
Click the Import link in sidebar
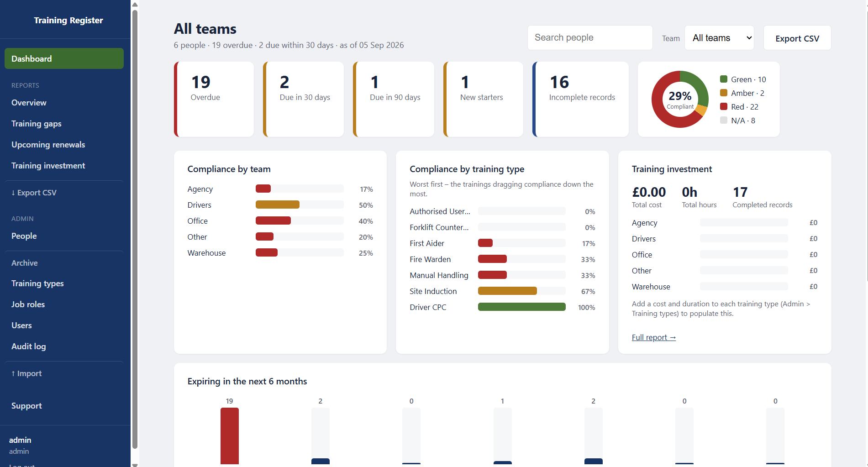26,373
